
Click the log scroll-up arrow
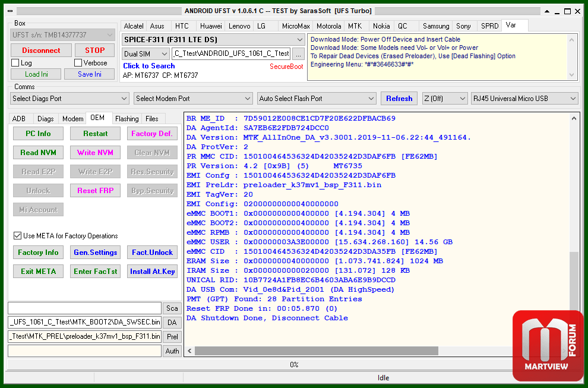(x=574, y=119)
